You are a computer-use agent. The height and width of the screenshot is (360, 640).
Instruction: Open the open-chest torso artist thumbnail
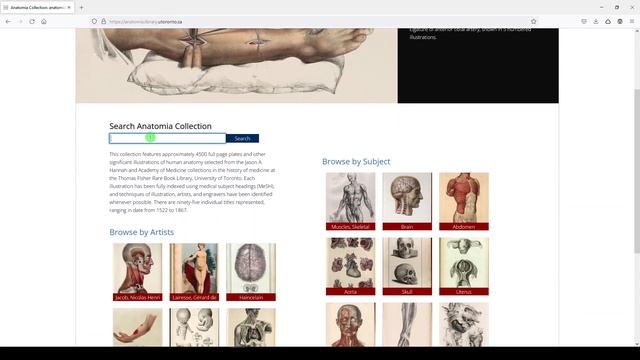(x=251, y=327)
